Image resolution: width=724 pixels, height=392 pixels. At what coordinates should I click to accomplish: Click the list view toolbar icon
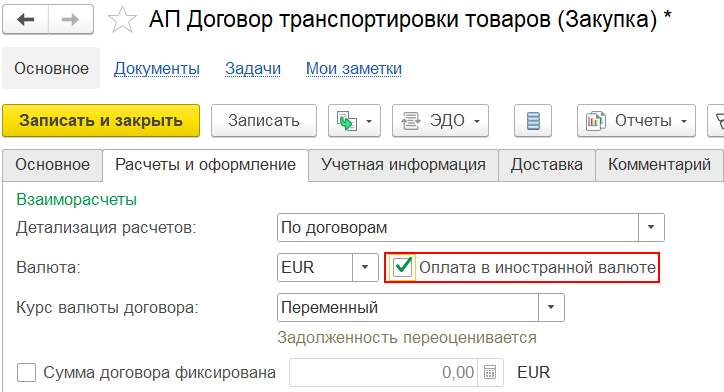pos(533,121)
